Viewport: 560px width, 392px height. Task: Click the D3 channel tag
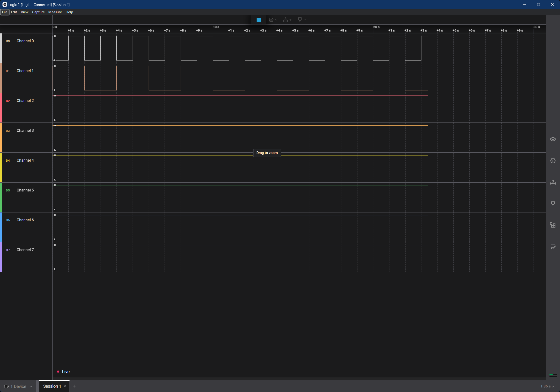(x=8, y=131)
